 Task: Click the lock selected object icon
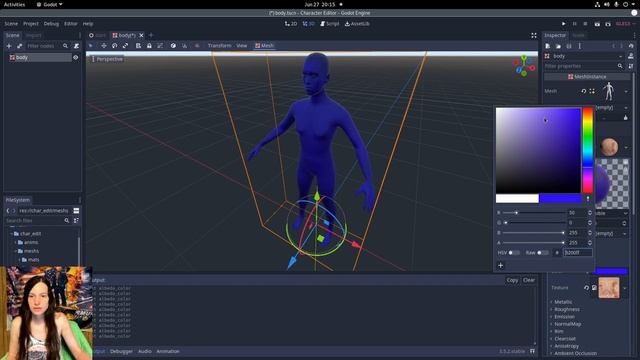(x=149, y=46)
